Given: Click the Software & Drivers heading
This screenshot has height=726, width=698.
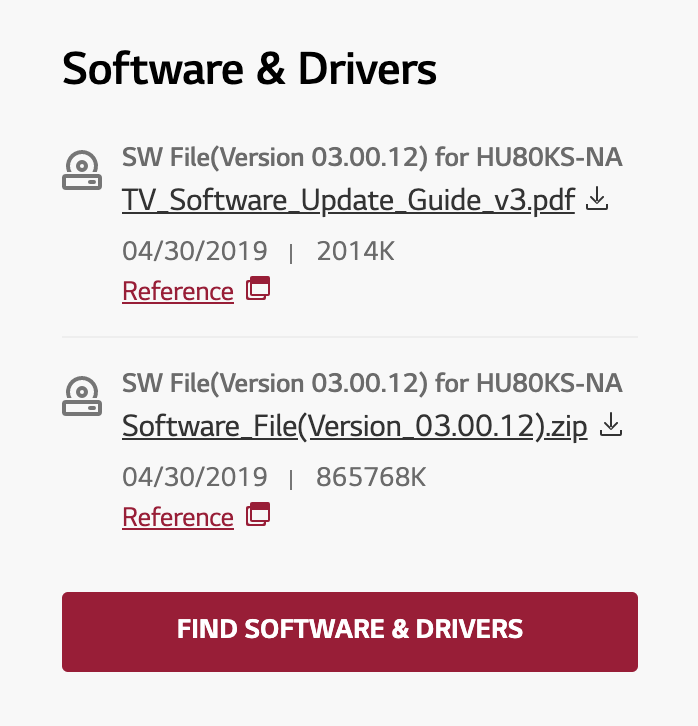Looking at the screenshot, I should (x=249, y=69).
